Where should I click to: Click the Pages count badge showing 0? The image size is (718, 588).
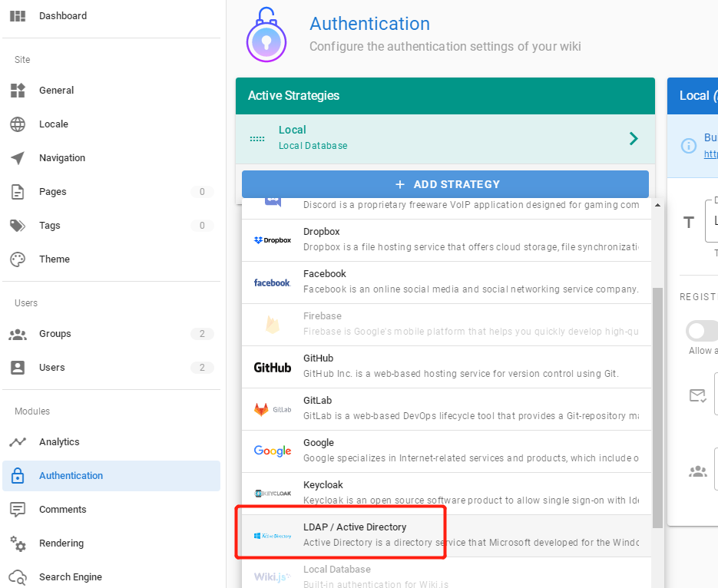point(202,192)
